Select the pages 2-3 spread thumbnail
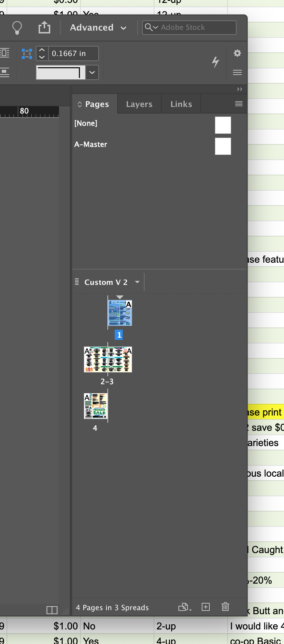Image resolution: width=284 pixels, height=644 pixels. (x=108, y=359)
